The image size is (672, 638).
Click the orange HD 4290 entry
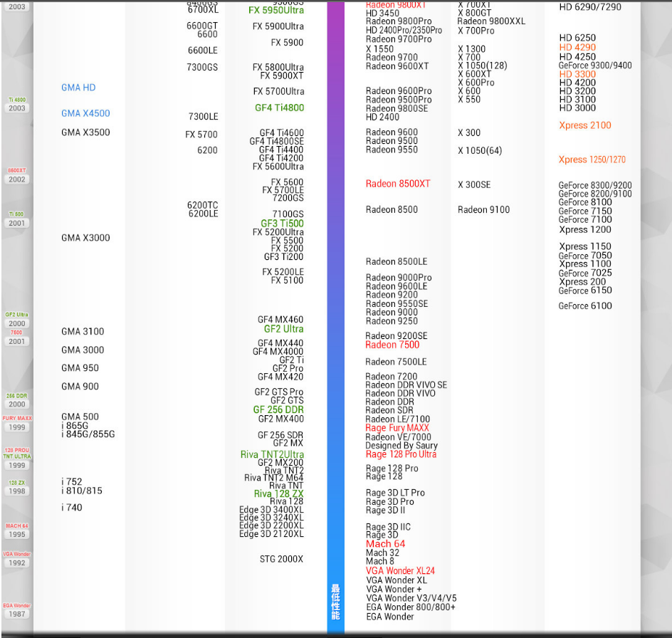[577, 47]
